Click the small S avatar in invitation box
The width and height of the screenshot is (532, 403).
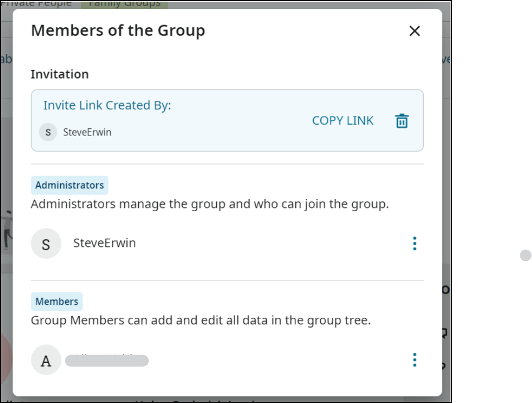tap(48, 132)
